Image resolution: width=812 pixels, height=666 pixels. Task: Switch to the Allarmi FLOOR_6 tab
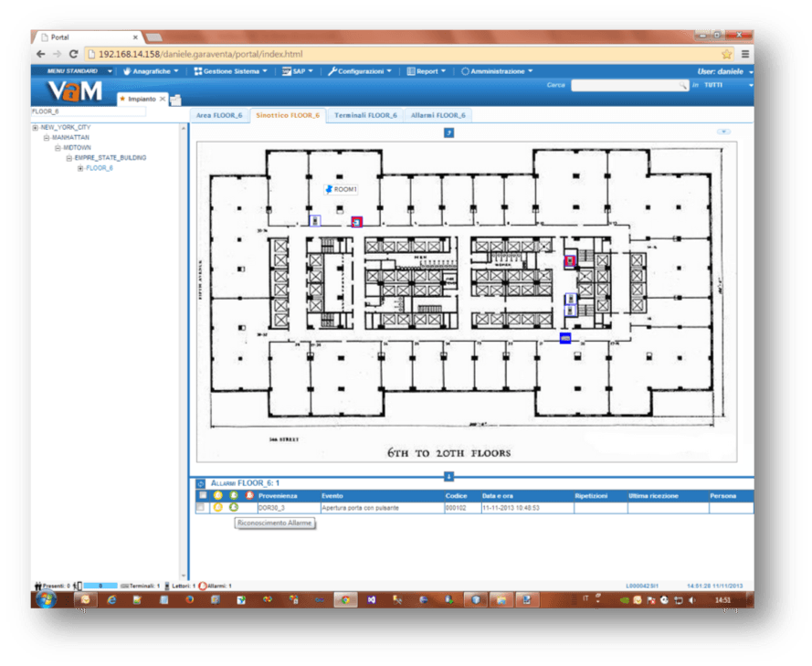[438, 115]
